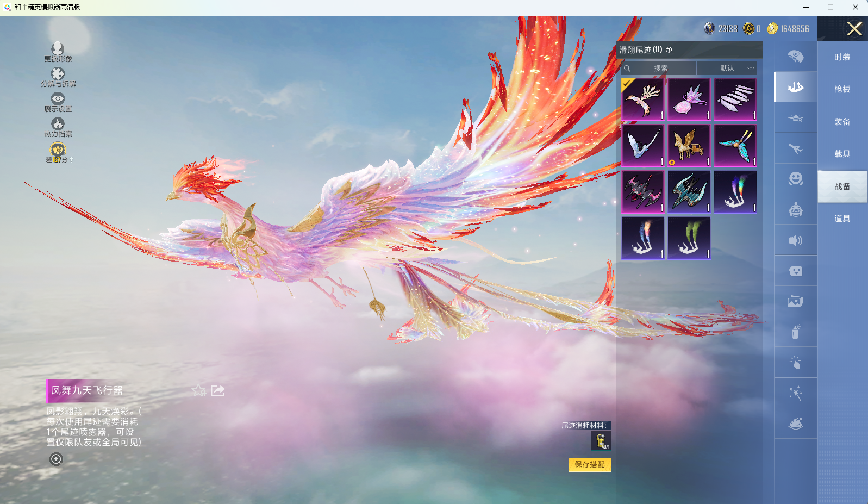The height and width of the screenshot is (504, 868).
Task: Click the 尾迹消耗材料 label
Action: [584, 426]
